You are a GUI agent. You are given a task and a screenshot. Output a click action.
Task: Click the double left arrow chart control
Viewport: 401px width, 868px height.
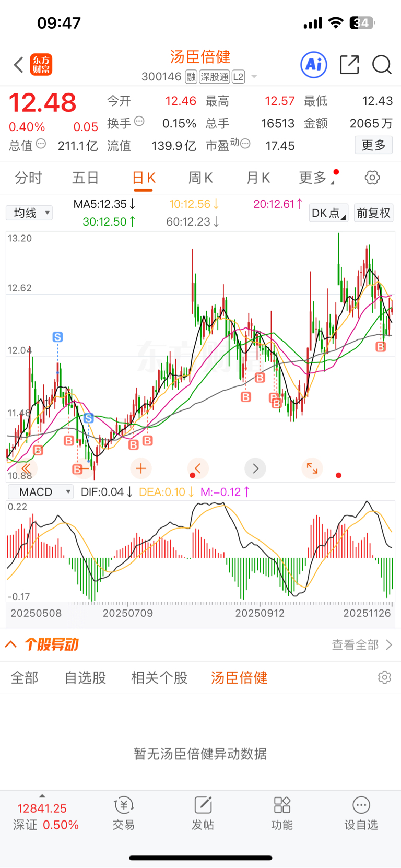pyautogui.click(x=26, y=468)
